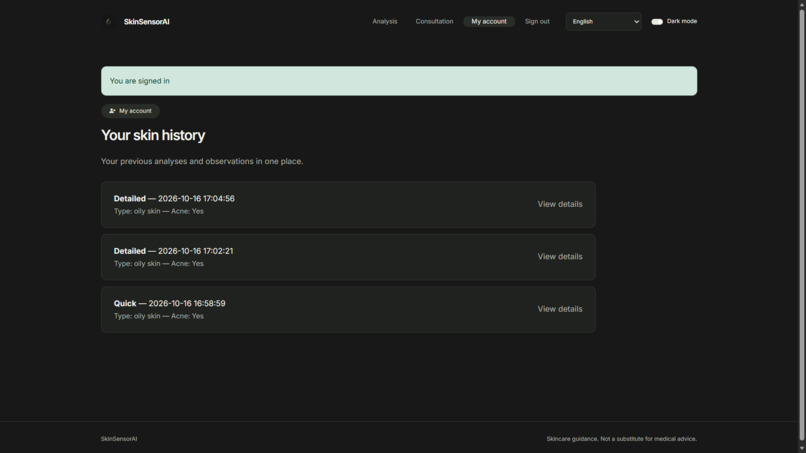Image resolution: width=806 pixels, height=453 pixels.
Task: Click the My account badge with user icon
Action: point(130,111)
